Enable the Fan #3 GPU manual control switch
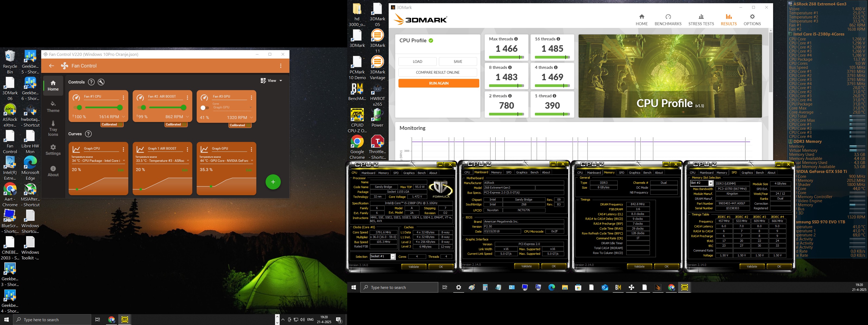Screen dimensions: 868x325 point(205,108)
